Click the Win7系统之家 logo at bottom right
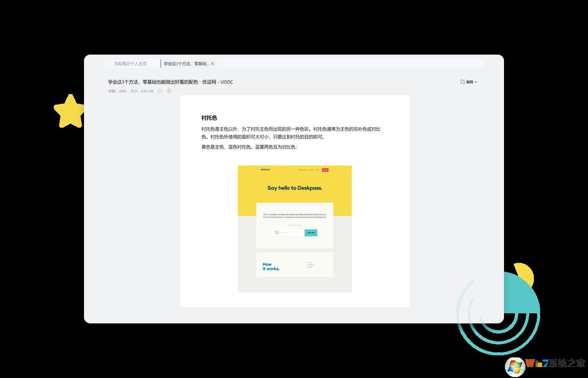Viewport: 588px width, 378px height. click(x=543, y=365)
